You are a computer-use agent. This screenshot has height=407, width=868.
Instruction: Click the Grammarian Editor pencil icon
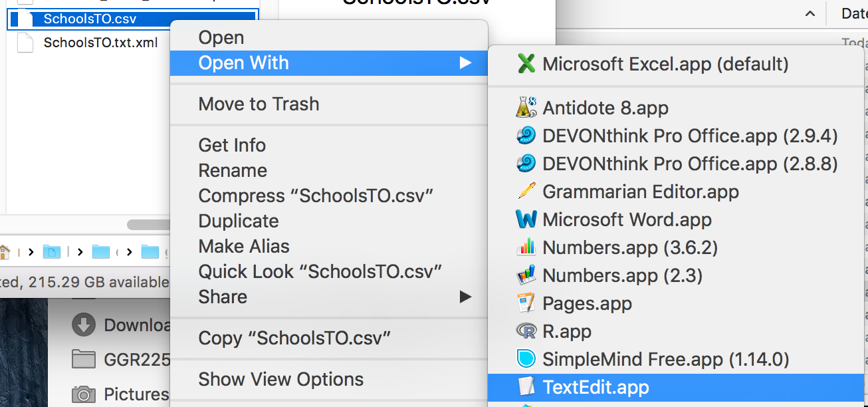526,192
